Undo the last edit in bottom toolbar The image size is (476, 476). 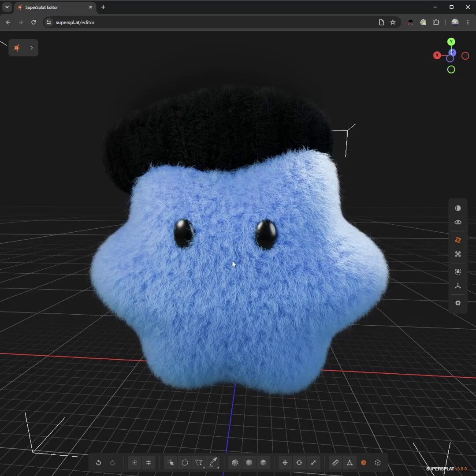tap(98, 462)
